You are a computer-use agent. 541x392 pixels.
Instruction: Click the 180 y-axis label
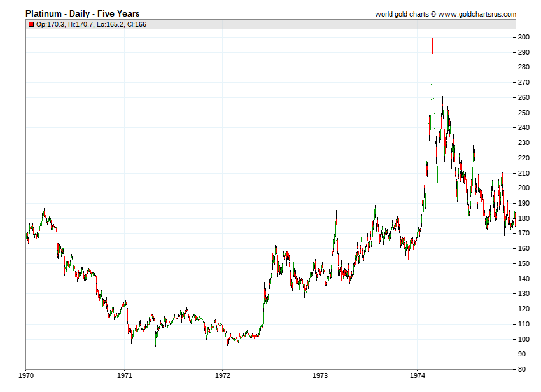[x=524, y=218]
